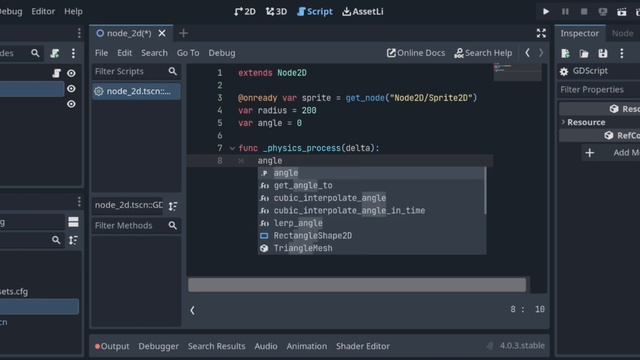Open the Editor menu
The image size is (640, 360).
43,11
